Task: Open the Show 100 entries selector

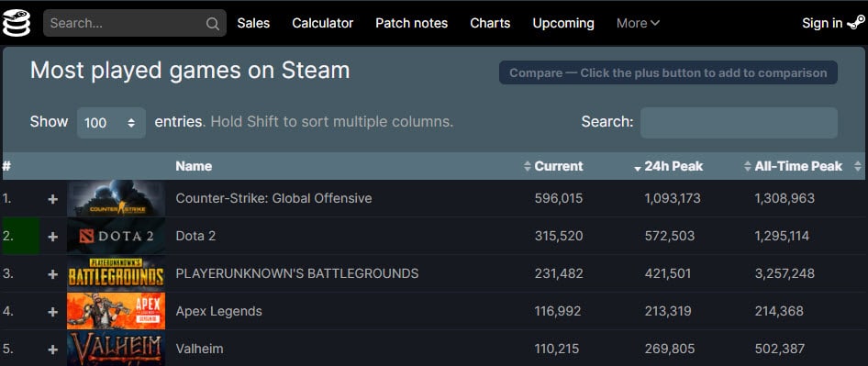Action: (x=111, y=122)
